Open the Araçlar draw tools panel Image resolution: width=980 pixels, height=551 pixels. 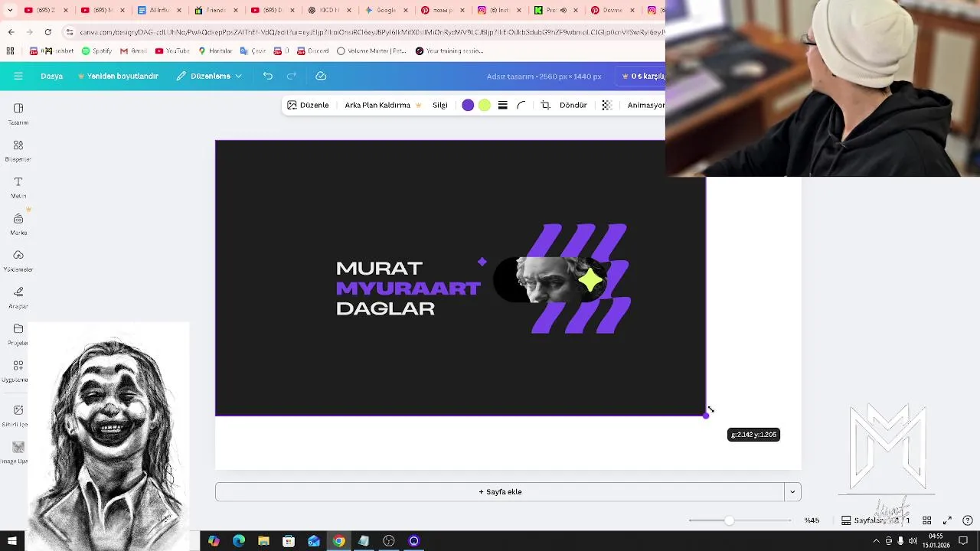click(x=18, y=298)
